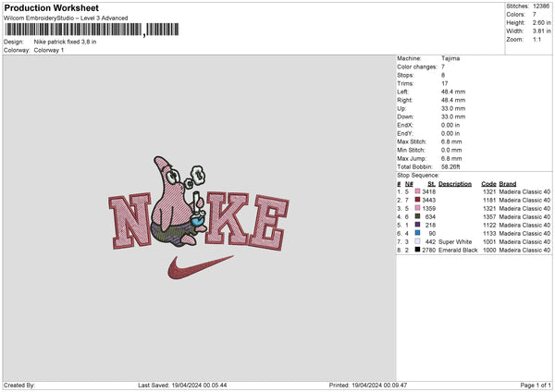Viewport: 555px width, 392px height.
Task: Click the purple swatch for code 1122
Action: pos(417,225)
